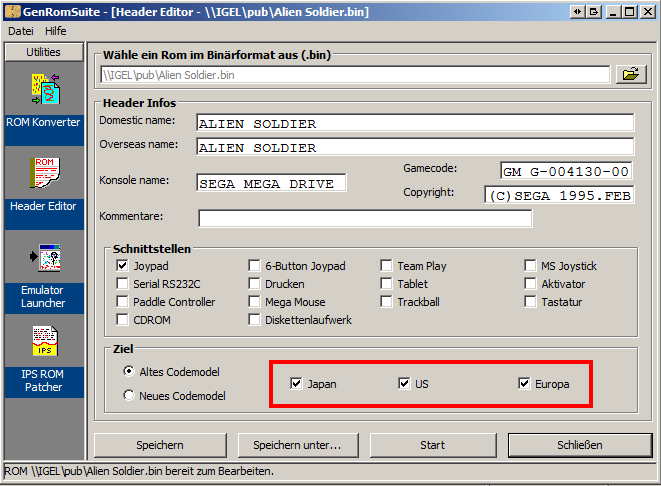The width and height of the screenshot is (661, 486).
Task: Click the Gamecode field
Action: [x=566, y=171]
